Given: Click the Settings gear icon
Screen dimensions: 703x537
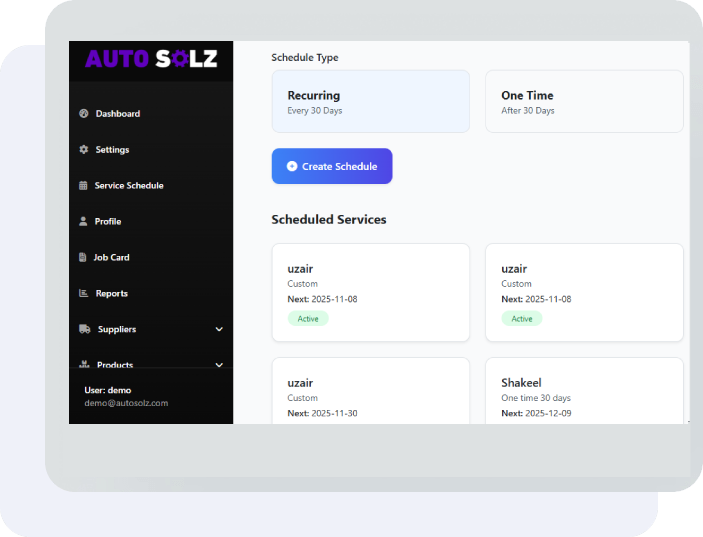Looking at the screenshot, I should (84, 150).
